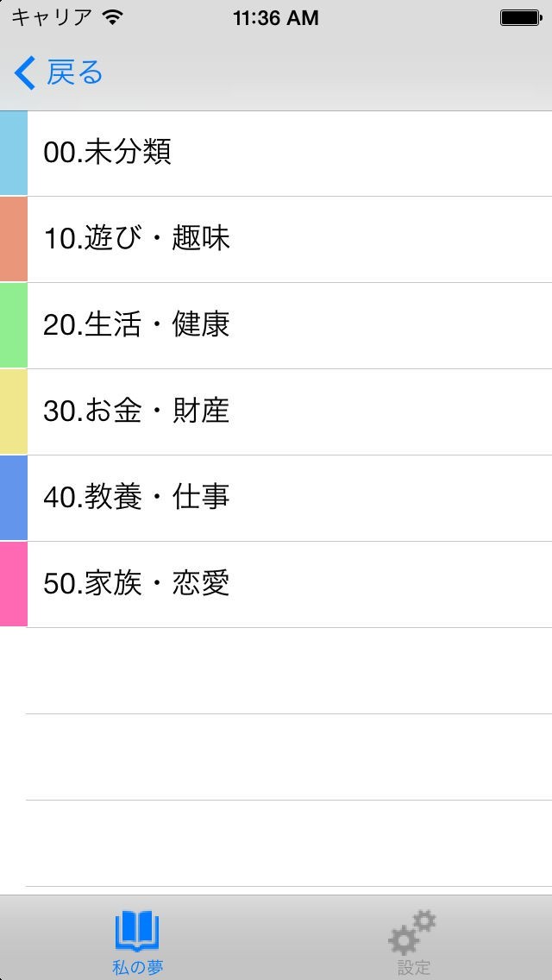Tap the blue back chevron icon
The width and height of the screenshot is (552, 980).
click(x=25, y=73)
